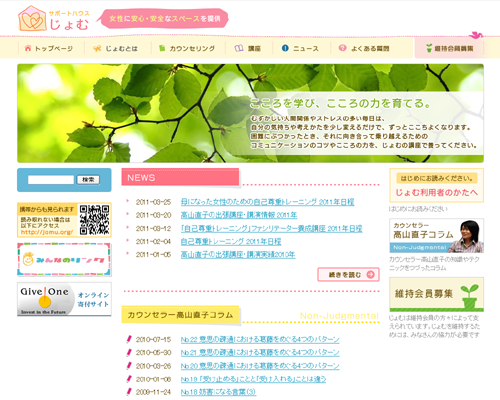
Task: Click pencil icon next to 2010-01-08 entry
Action: click(x=129, y=379)
